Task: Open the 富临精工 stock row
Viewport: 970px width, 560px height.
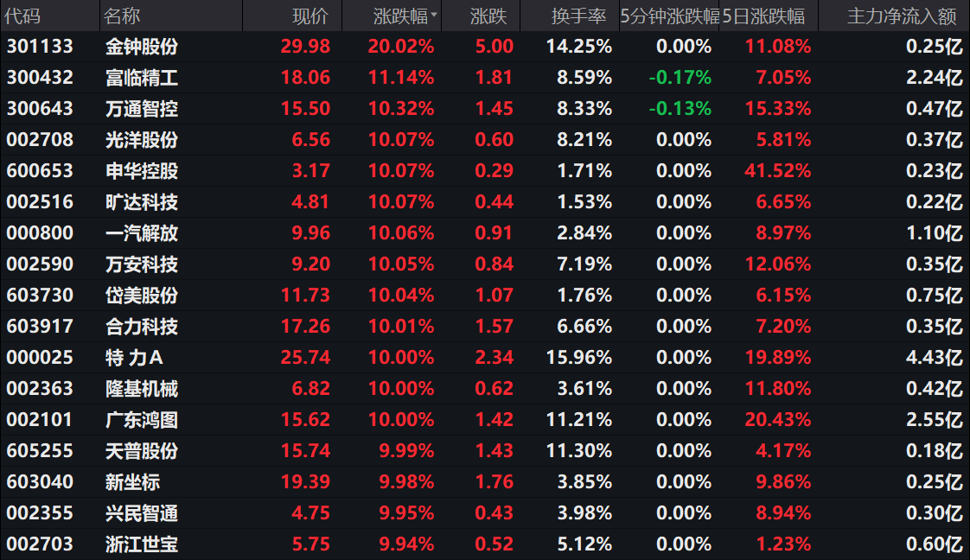Action: 485,77
